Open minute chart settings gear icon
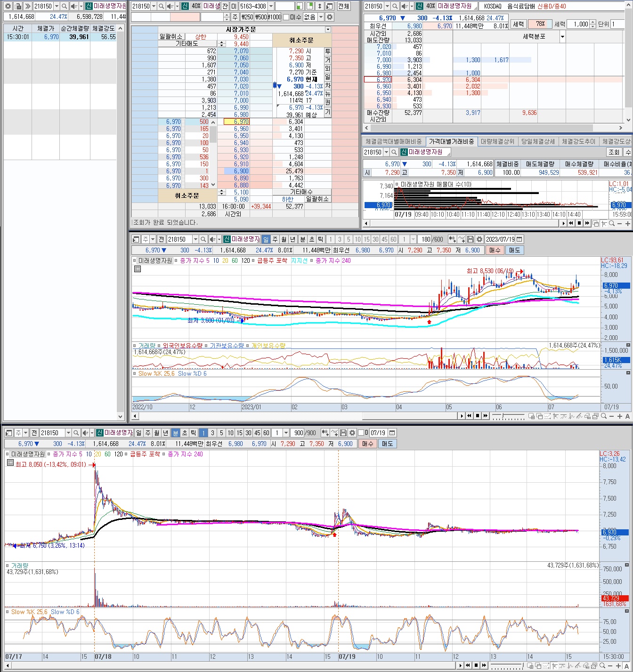This screenshot has height=672, width=633. point(352,433)
